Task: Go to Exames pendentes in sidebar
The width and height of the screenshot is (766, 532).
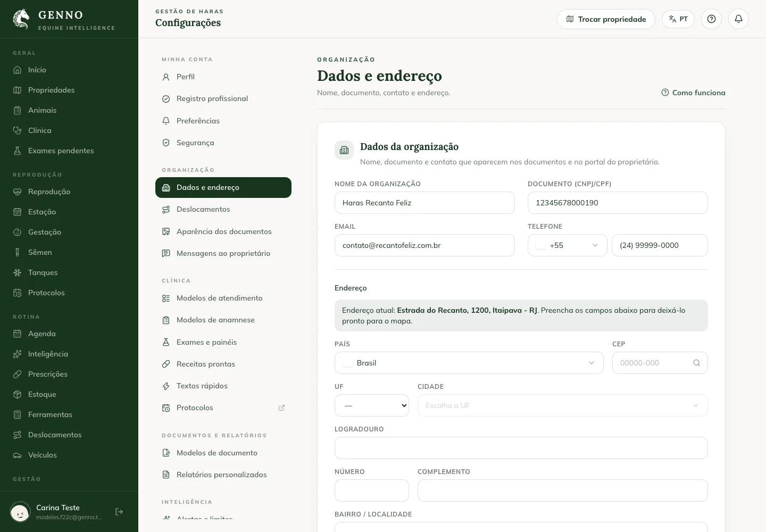Action: tap(69, 151)
